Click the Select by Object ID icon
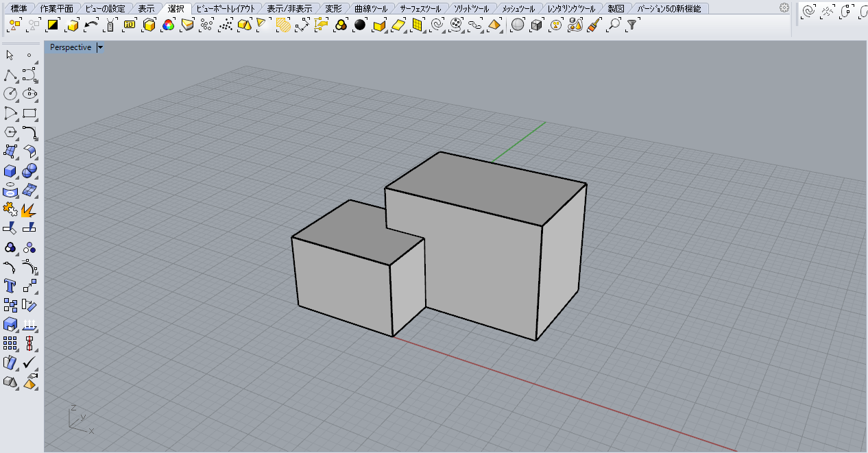This screenshot has width=868, height=453. coord(130,25)
